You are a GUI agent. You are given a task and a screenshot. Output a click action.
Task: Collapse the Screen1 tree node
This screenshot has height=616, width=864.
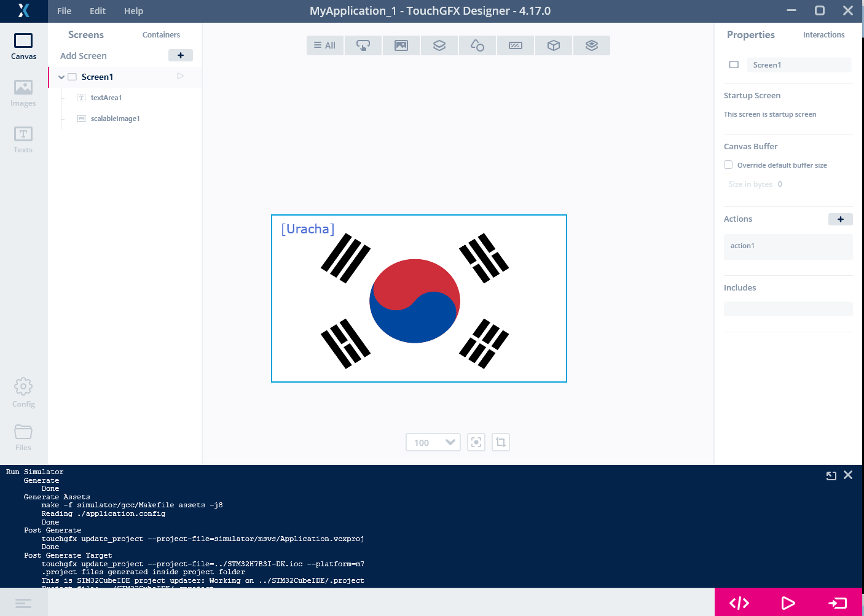(61, 77)
